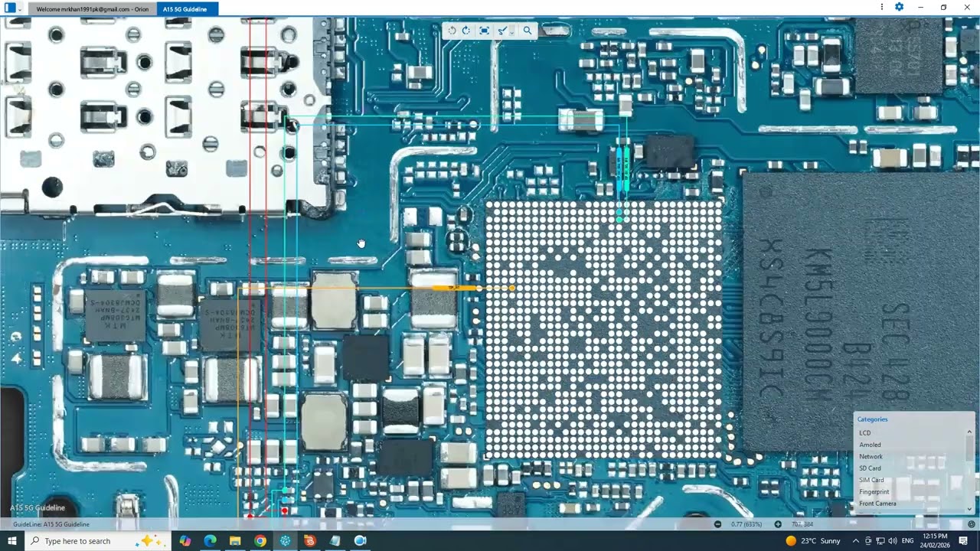
Task: Select the measurement pen tool in toolbar
Action: coord(501,31)
